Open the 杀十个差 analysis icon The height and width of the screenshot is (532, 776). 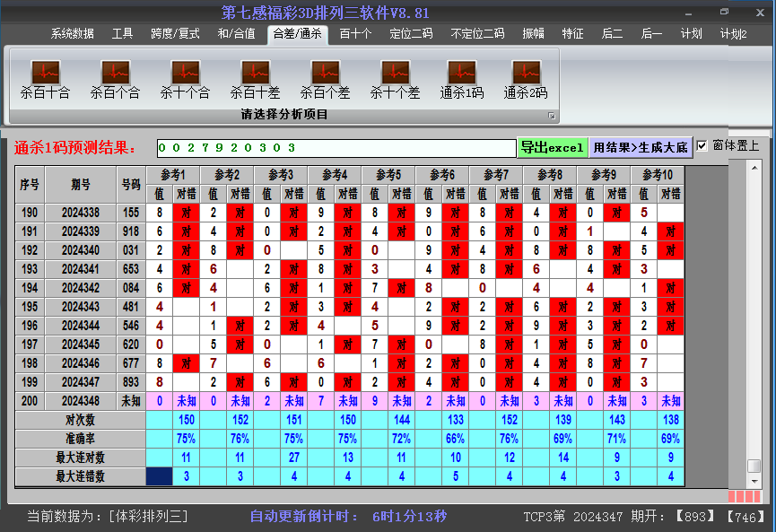(x=395, y=79)
